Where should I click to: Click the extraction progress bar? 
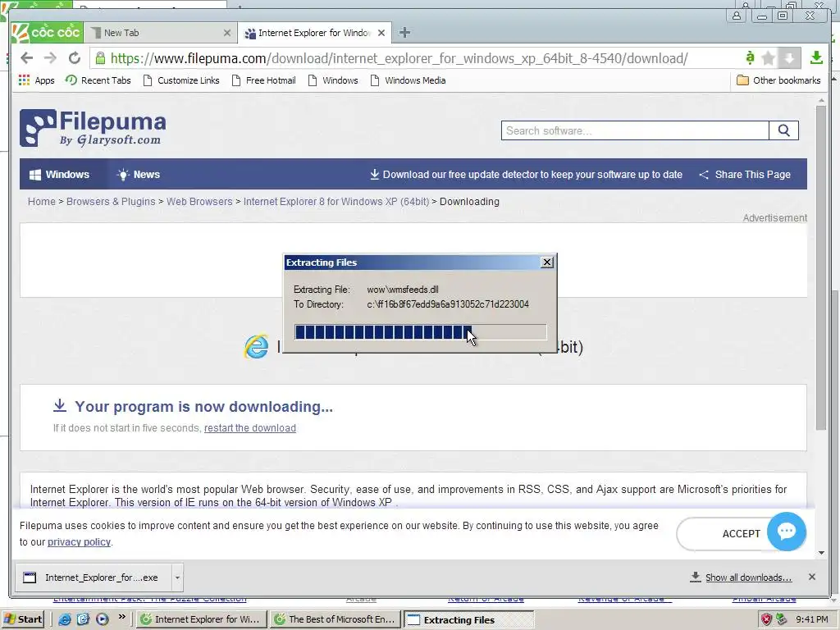coord(421,332)
